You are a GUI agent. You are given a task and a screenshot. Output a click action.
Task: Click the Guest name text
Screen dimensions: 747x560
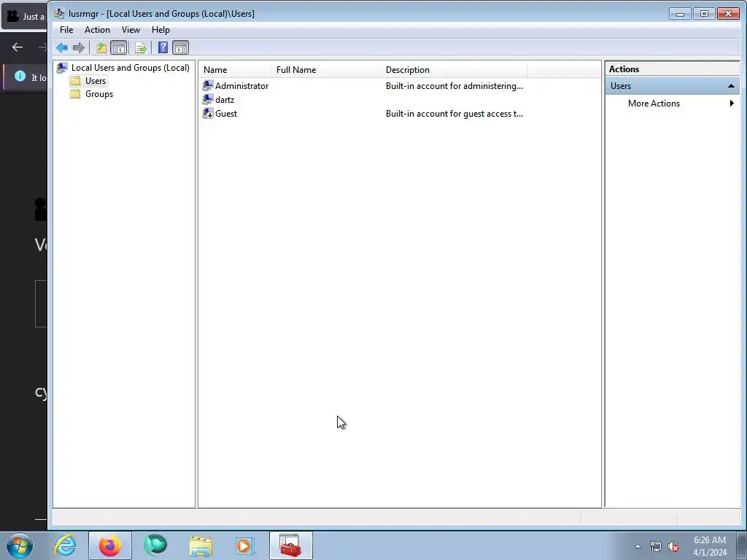pos(226,113)
